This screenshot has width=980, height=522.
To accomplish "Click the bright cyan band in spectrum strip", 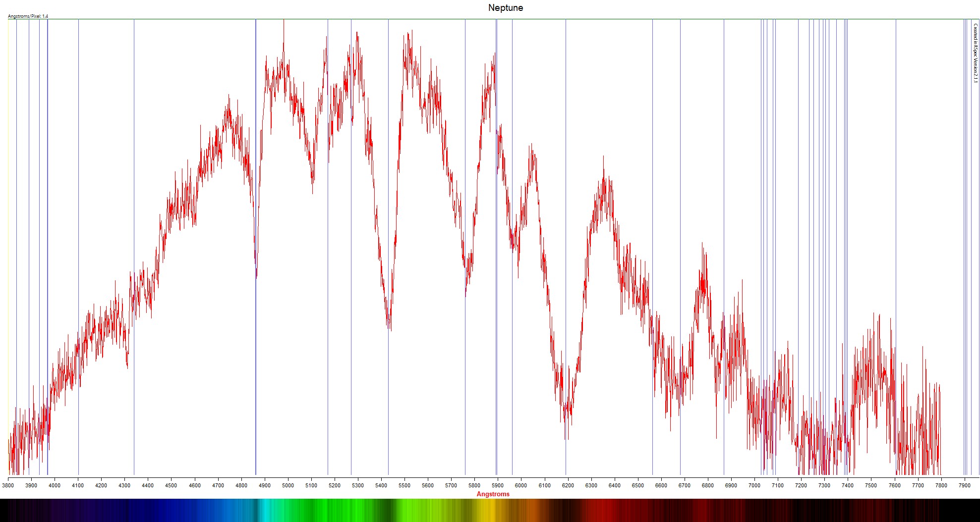I will 264,510.
